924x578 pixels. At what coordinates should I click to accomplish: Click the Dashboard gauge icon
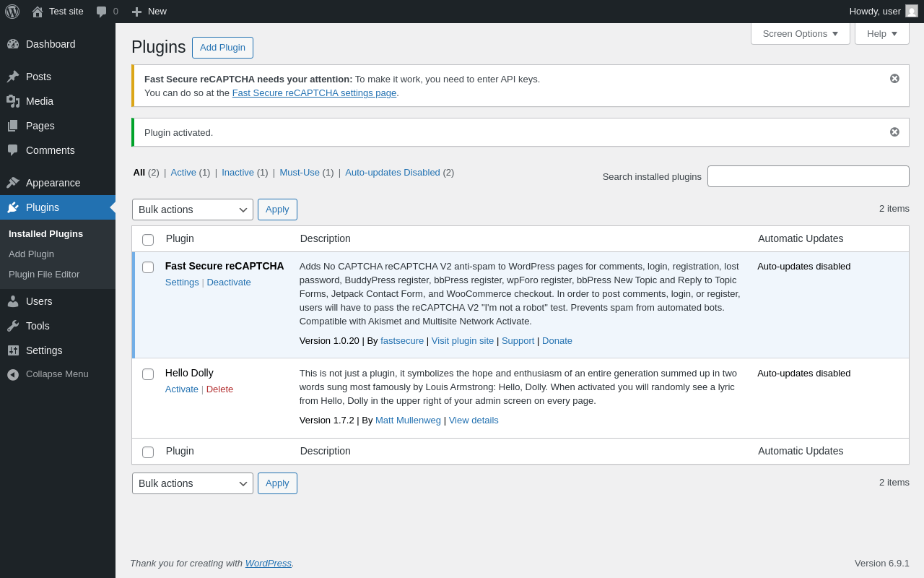pos(13,44)
